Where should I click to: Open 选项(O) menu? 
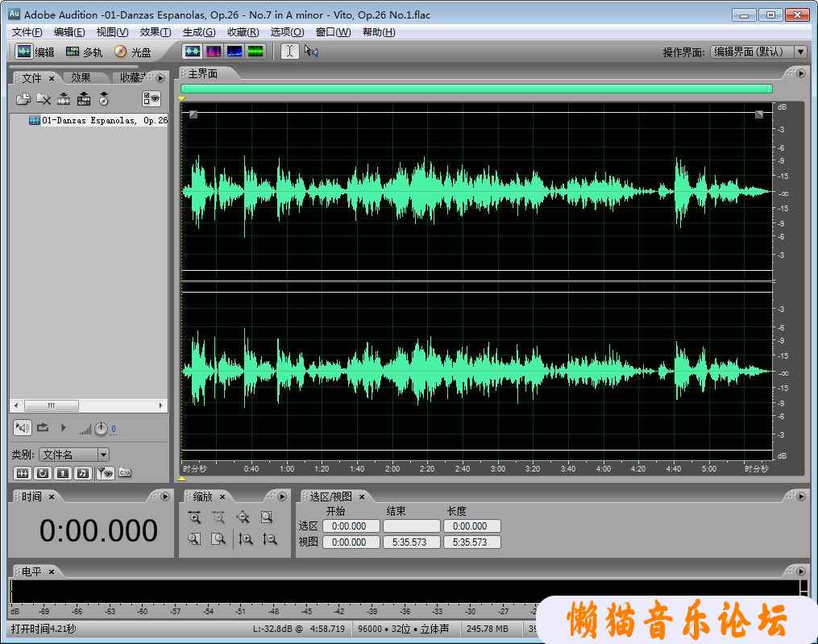tap(287, 32)
